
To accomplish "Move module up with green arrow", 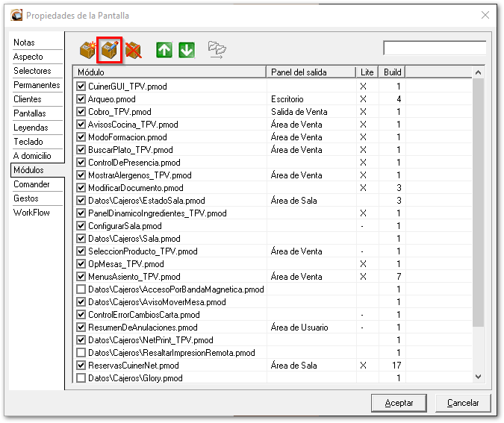I will [x=164, y=50].
